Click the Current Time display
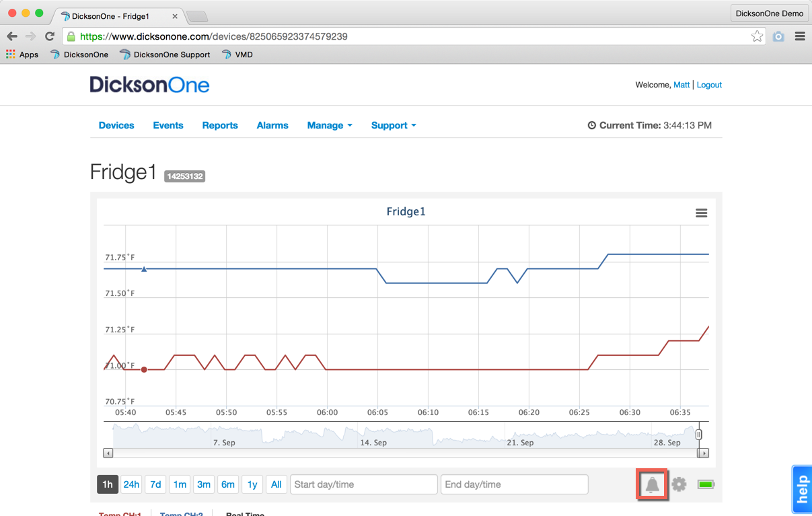 [650, 125]
